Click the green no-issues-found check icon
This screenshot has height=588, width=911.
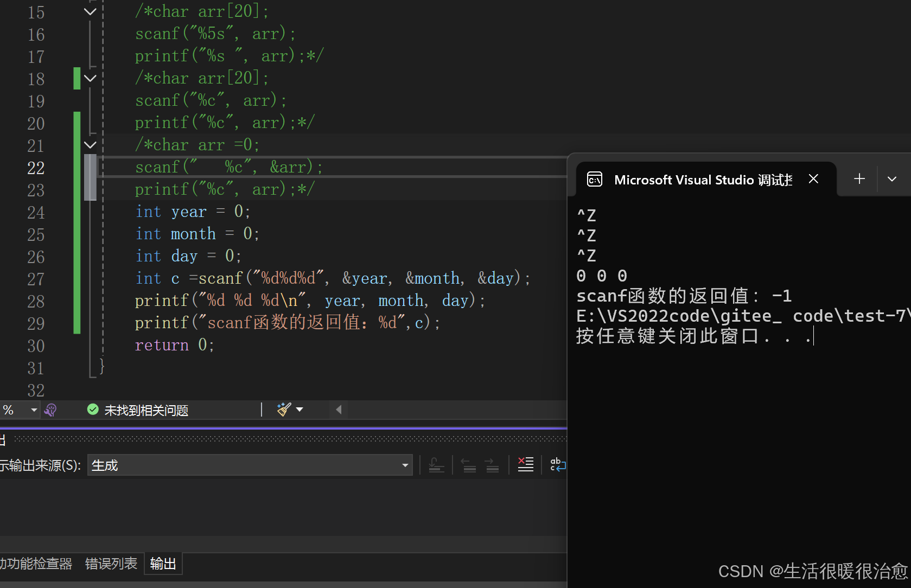(93, 410)
